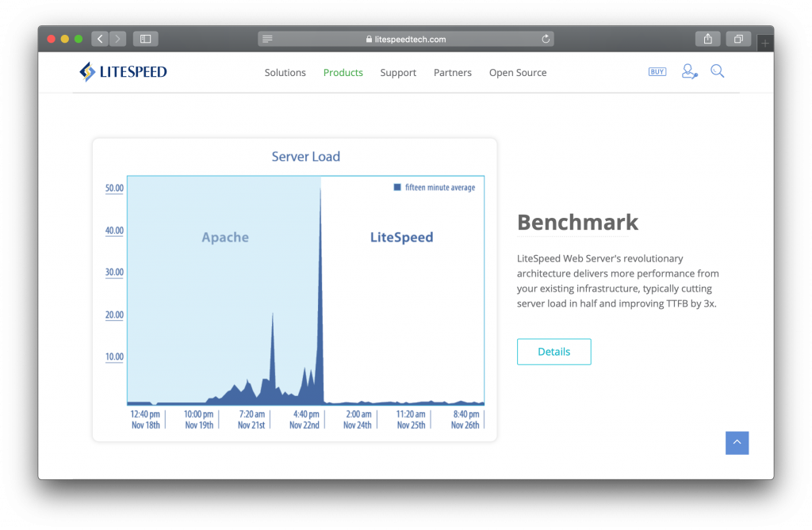Click the 4:40 pm Nov 22nd label
This screenshot has width=812, height=530.
305,419
